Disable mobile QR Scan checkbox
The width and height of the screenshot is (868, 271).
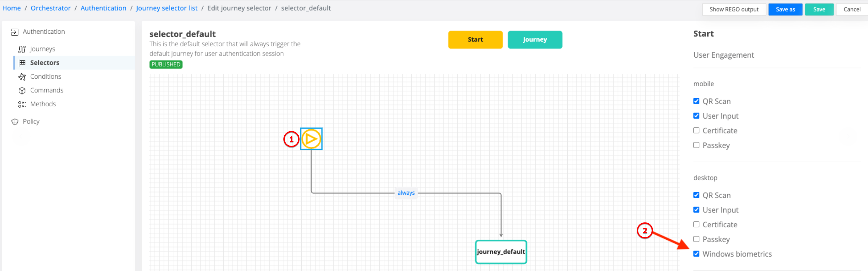click(696, 101)
